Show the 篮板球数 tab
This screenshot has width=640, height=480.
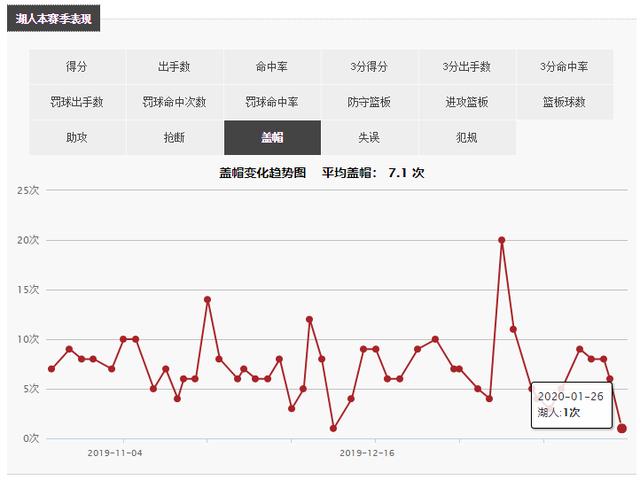(564, 102)
